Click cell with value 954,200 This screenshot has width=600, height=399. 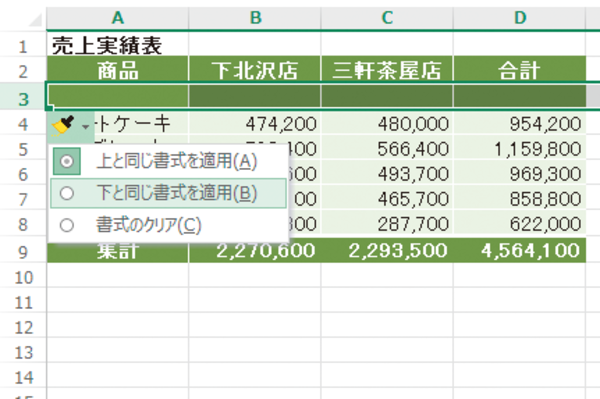coord(520,123)
